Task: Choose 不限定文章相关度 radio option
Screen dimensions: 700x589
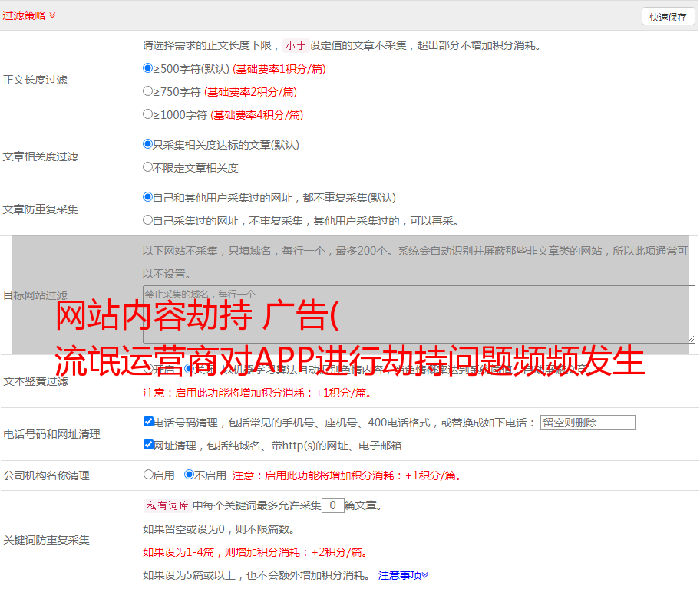Action: coord(148,167)
